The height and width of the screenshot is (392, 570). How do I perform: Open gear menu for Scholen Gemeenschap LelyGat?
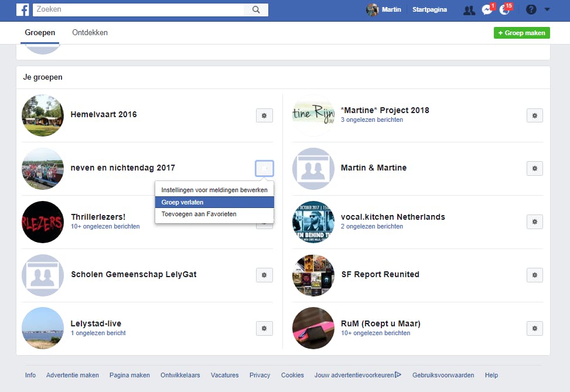click(x=264, y=275)
